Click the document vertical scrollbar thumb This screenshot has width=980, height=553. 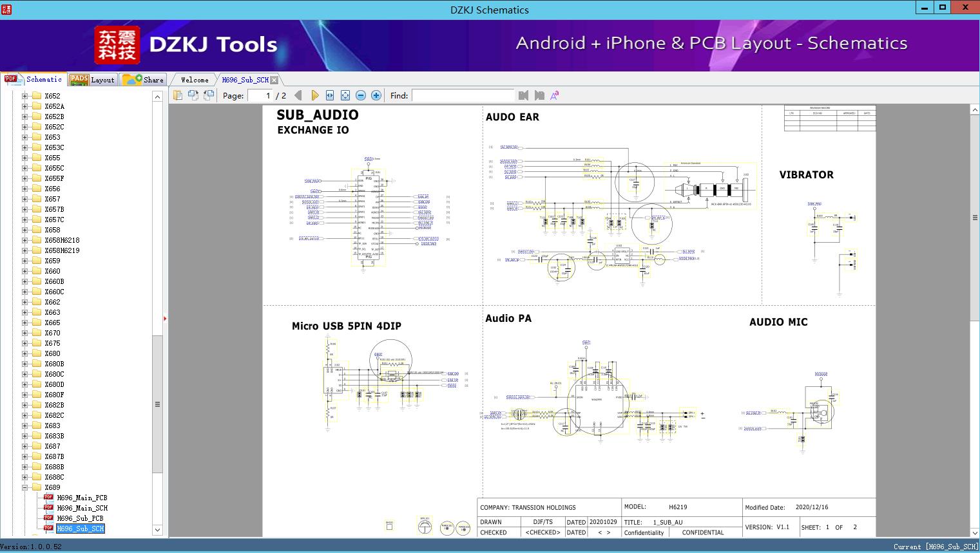pyautogui.click(x=975, y=218)
